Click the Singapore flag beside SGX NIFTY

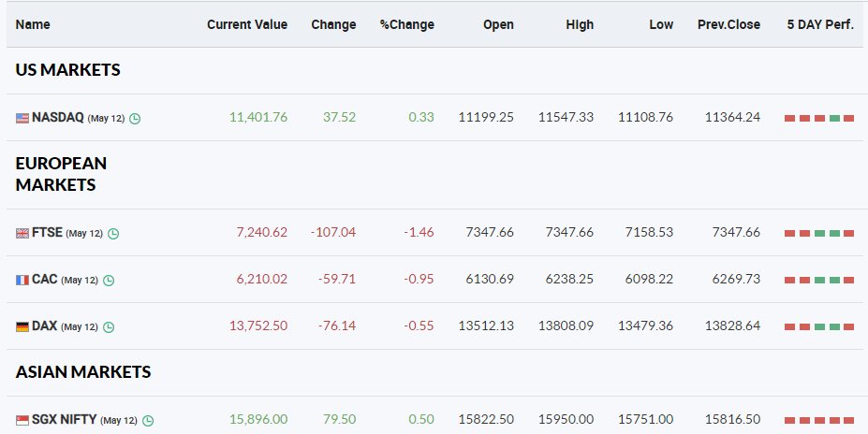[x=22, y=420]
